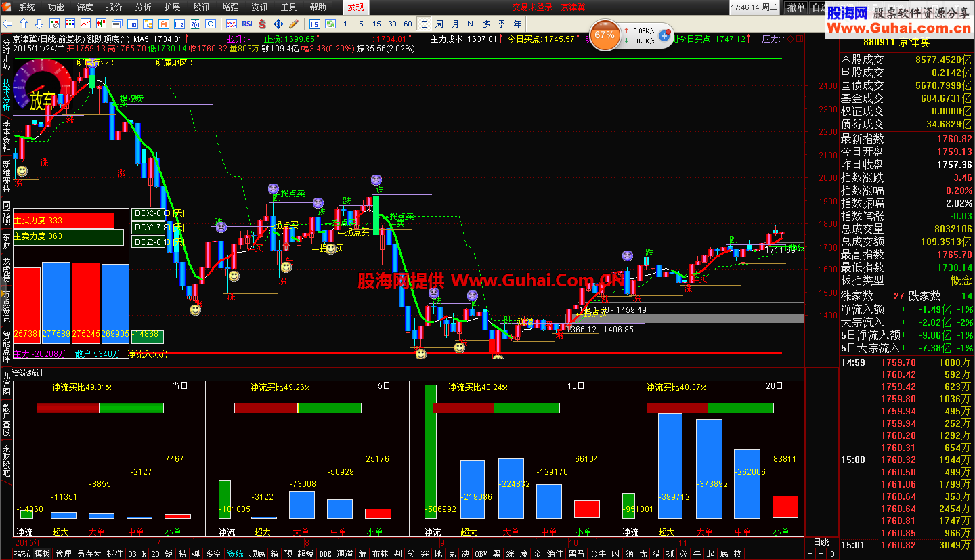Open the 功能 menu
Viewport: 975px width, 560px height.
pos(56,7)
